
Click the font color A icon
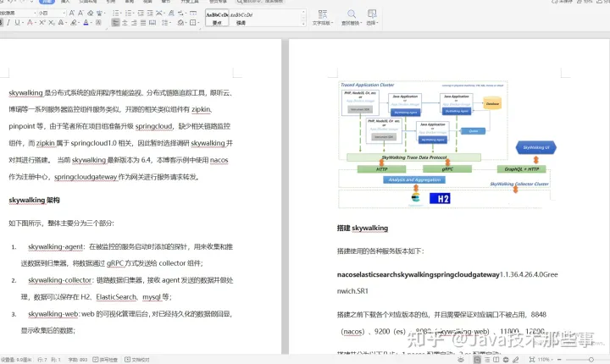(86, 23)
